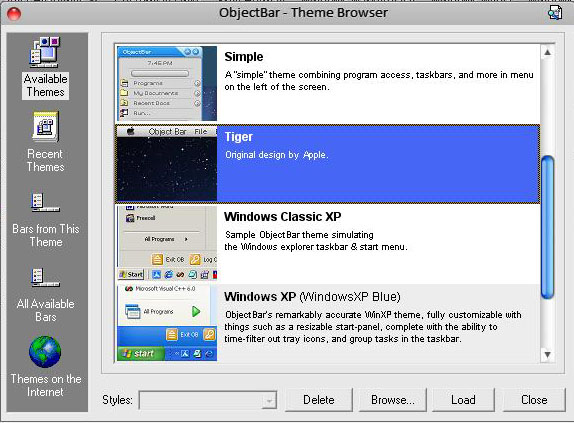Click the scroll down arrow of theme list
The width and height of the screenshot is (574, 423).
point(547,354)
